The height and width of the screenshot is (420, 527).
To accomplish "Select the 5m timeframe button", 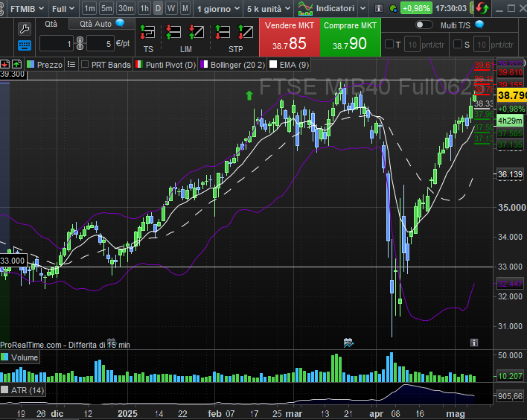I will (106, 8).
